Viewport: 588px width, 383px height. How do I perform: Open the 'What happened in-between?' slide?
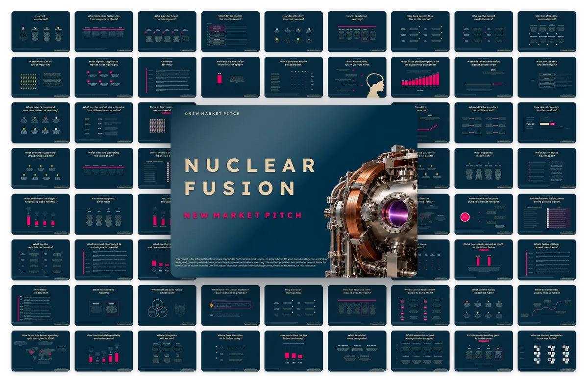[484, 168]
